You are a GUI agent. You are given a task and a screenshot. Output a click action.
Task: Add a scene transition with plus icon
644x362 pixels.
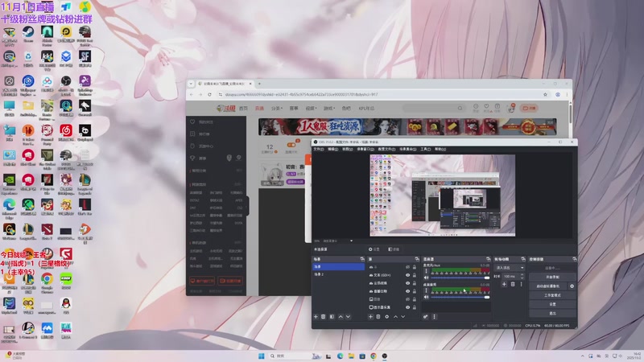[504, 284]
